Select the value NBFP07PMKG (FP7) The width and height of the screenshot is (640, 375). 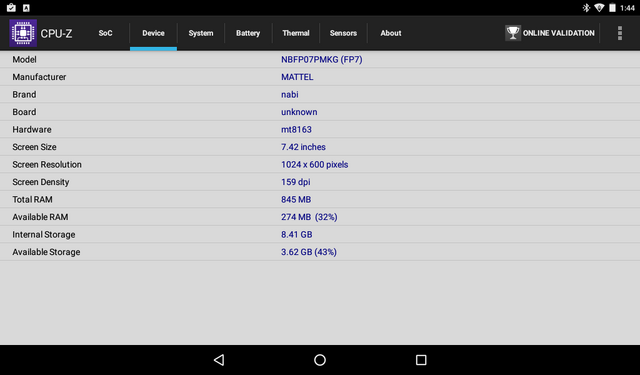322,60
